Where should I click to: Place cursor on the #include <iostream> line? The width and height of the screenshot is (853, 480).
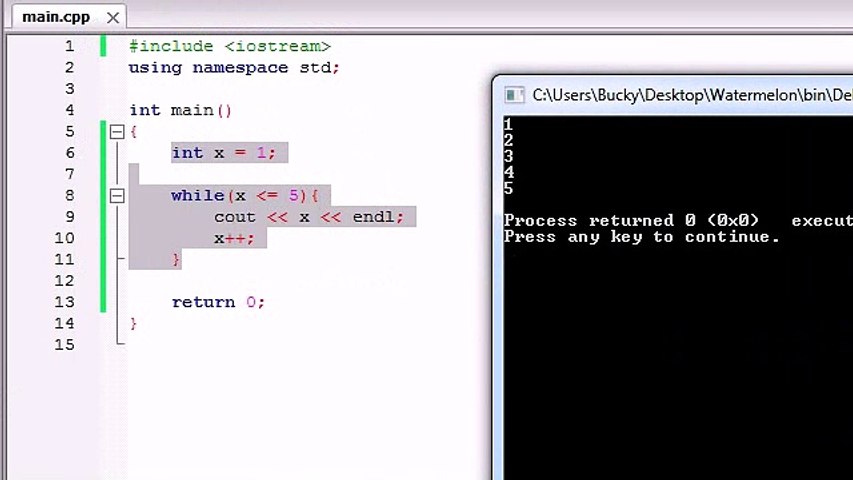click(x=230, y=46)
